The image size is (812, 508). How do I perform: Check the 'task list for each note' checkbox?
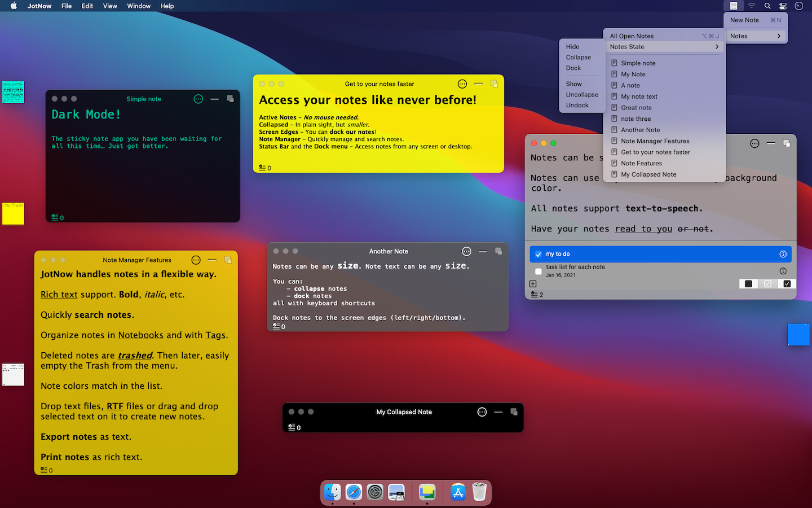539,271
